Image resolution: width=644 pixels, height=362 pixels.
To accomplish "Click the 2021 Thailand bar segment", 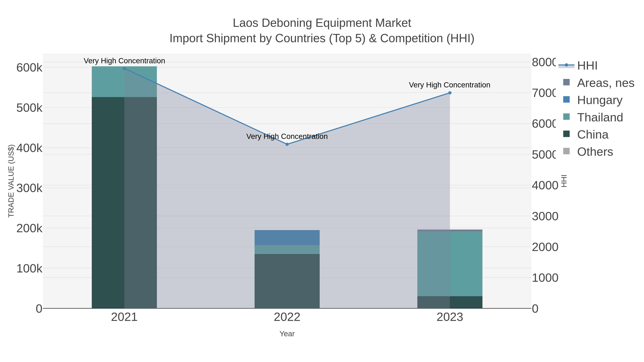I will click(x=124, y=82).
